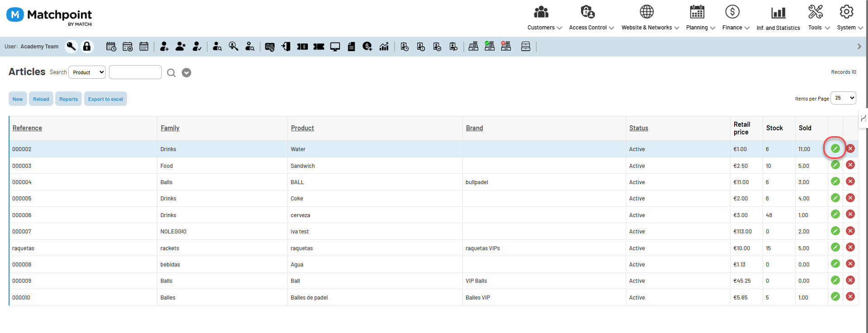Click the drawer cabinet toolbar icon
This screenshot has height=333, width=868.
click(x=525, y=46)
